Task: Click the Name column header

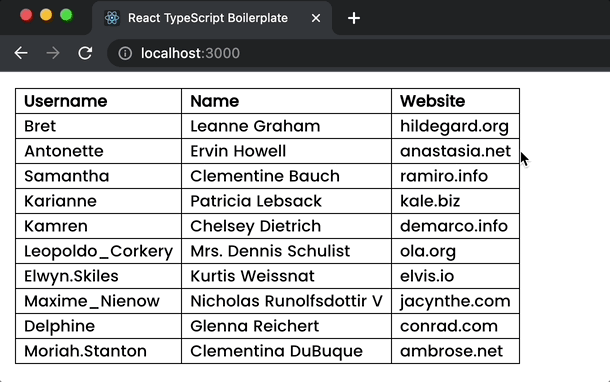Action: click(x=286, y=101)
